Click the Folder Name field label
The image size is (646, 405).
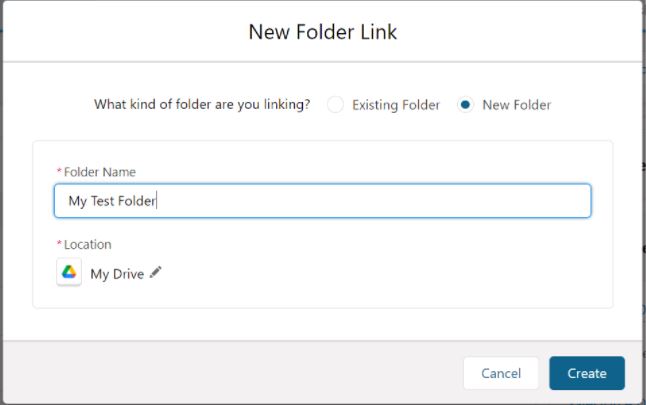coord(100,172)
